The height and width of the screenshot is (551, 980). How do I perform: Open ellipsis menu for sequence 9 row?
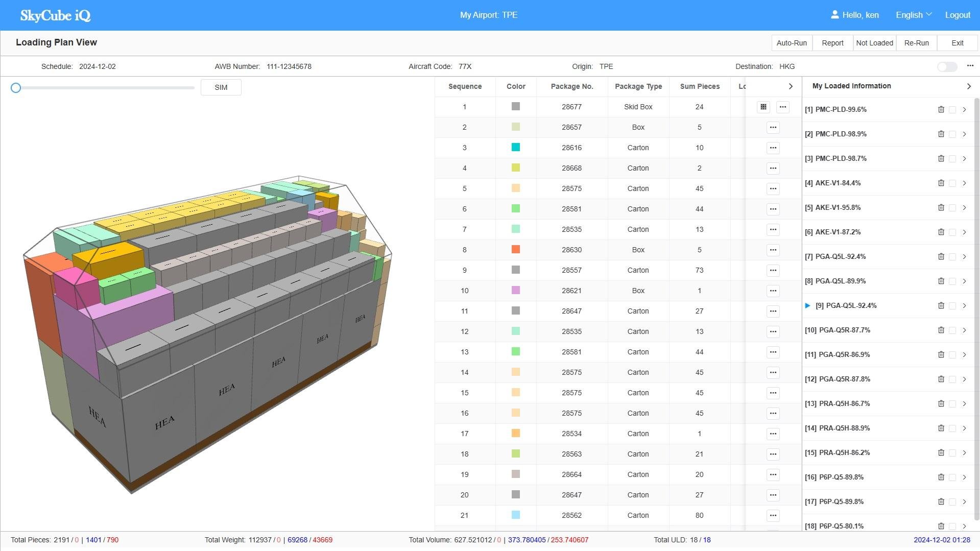tap(773, 270)
